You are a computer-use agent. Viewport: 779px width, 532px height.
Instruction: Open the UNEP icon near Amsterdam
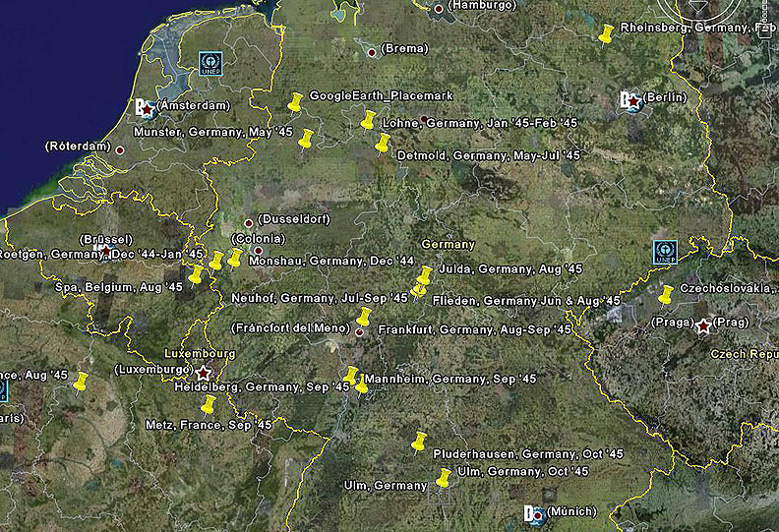(208, 62)
